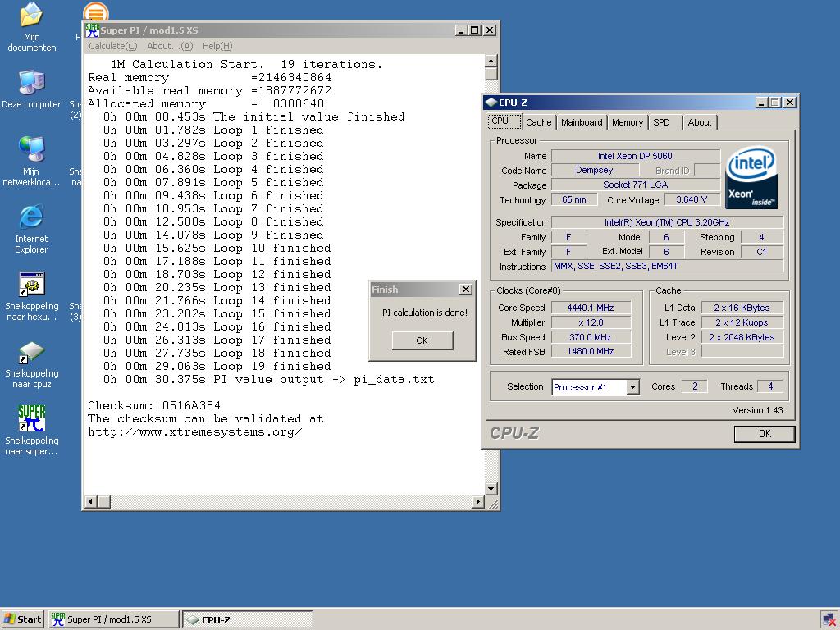The height and width of the screenshot is (630, 840).
Task: Click the Multiplier value x 12.0
Action: point(591,322)
